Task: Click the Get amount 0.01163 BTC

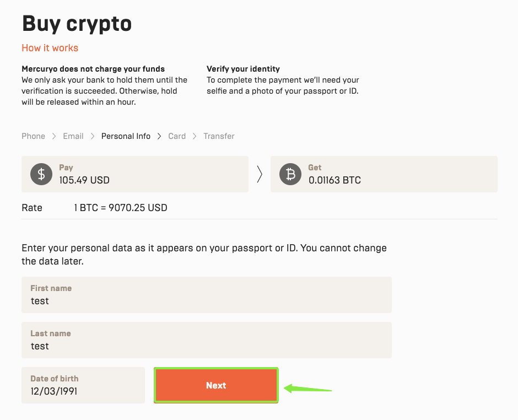Action: point(334,180)
